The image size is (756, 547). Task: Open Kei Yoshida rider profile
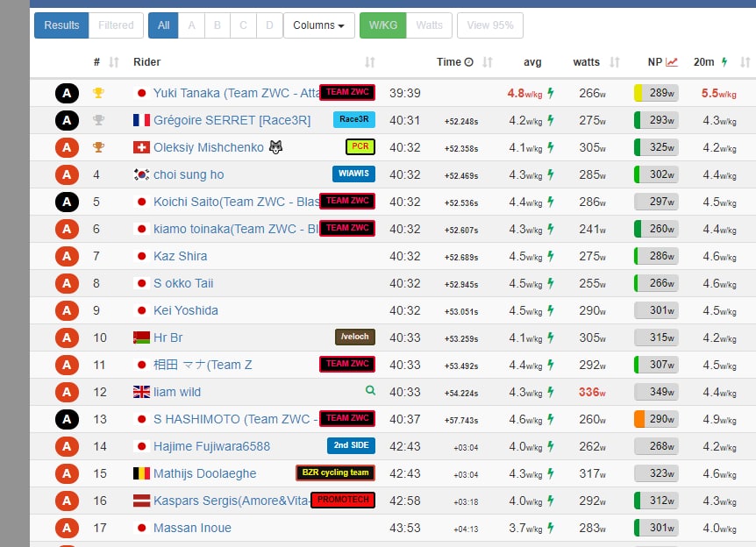pyautogui.click(x=186, y=310)
